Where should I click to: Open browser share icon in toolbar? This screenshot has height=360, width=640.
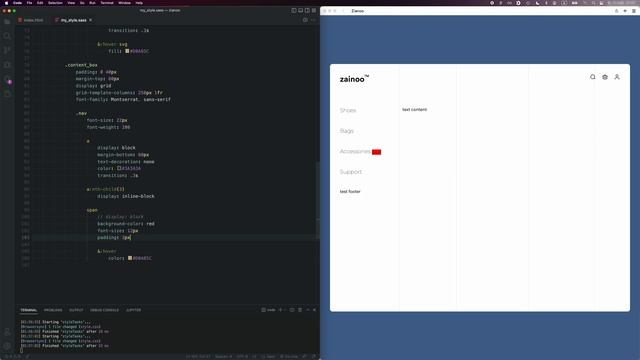(x=617, y=11)
